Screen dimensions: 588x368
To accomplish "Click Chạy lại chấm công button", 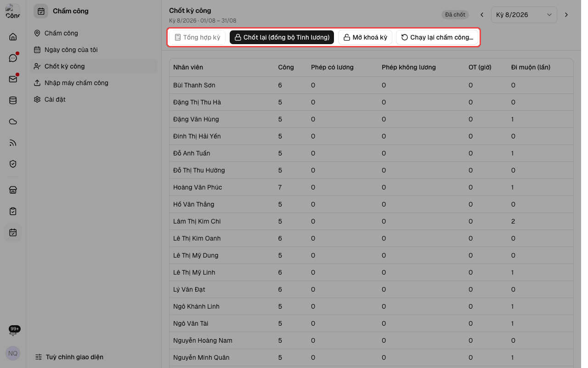I will [437, 37].
